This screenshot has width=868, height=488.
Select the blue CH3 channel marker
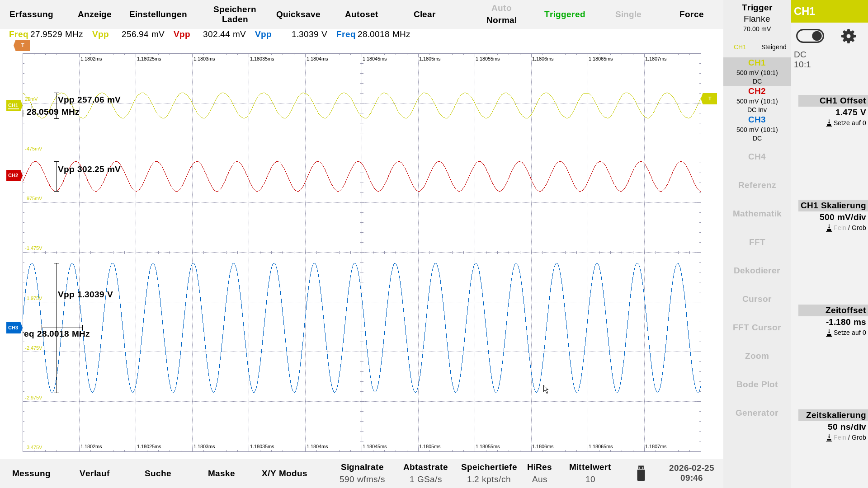click(x=14, y=328)
